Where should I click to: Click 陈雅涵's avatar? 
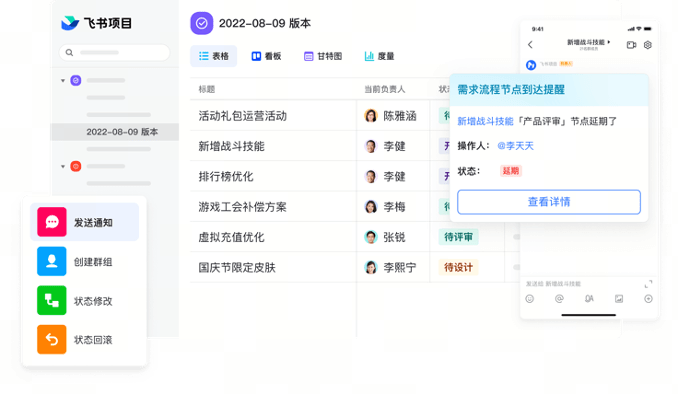point(371,116)
